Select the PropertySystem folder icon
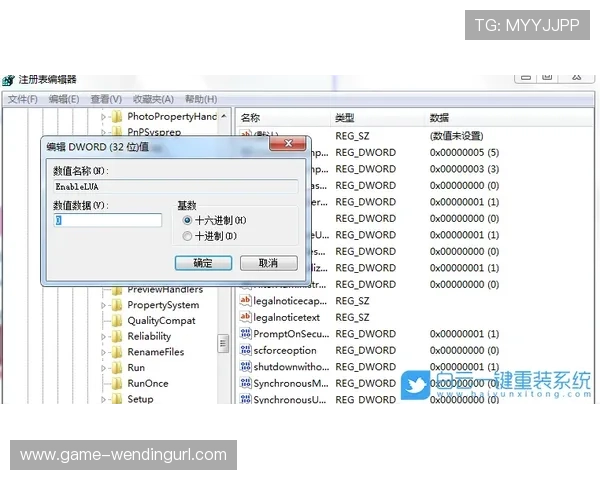Screen dimensions: 600x480 pos(117,305)
